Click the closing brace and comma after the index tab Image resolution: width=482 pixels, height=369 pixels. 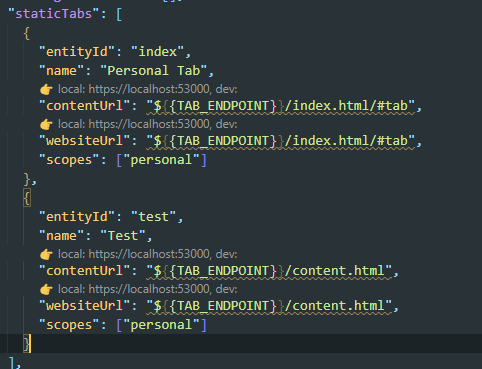[x=30, y=179]
